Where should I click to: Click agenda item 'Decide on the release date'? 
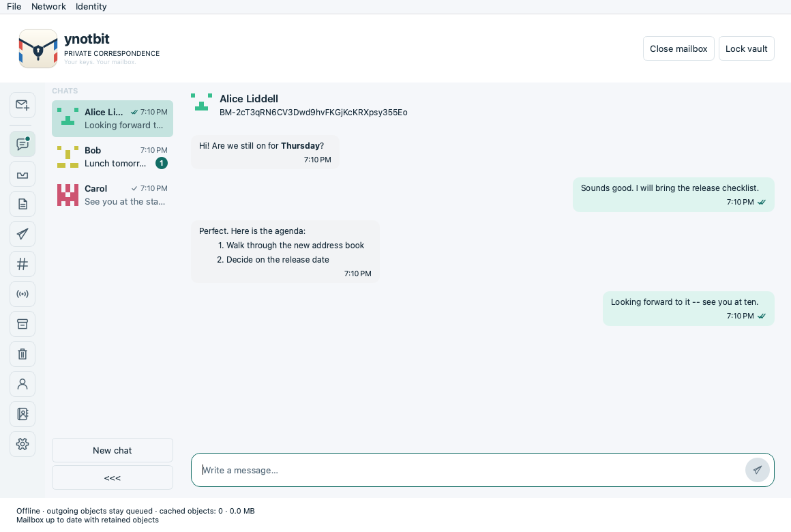point(278,259)
